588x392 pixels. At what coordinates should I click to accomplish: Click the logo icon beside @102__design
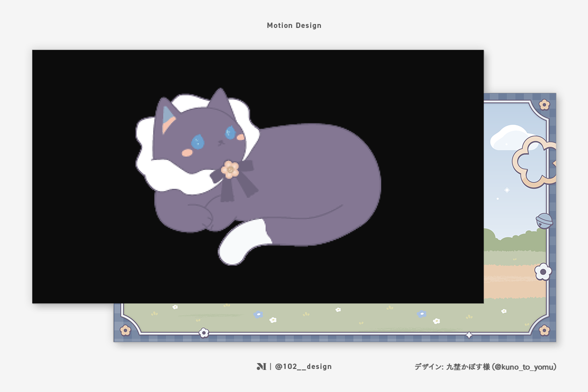coord(261,367)
